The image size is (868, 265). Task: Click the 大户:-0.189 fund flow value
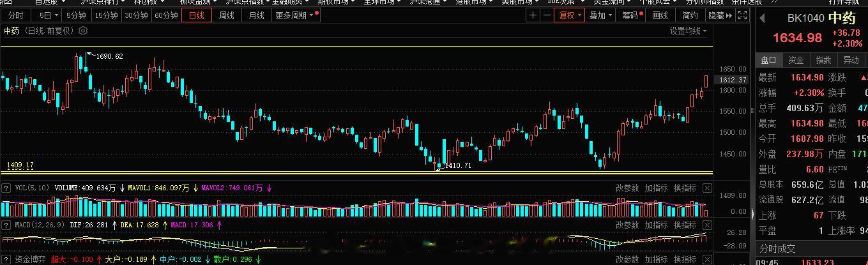[x=126, y=260]
